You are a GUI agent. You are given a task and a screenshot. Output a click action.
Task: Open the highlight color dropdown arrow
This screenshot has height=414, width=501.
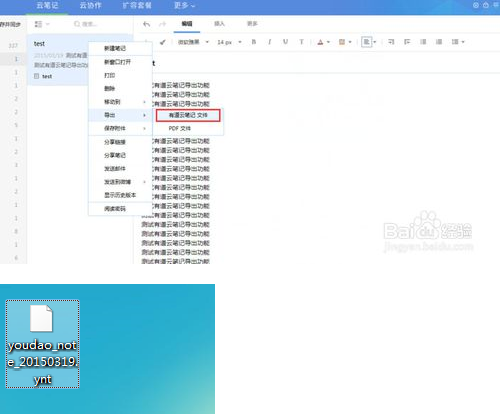(350, 42)
